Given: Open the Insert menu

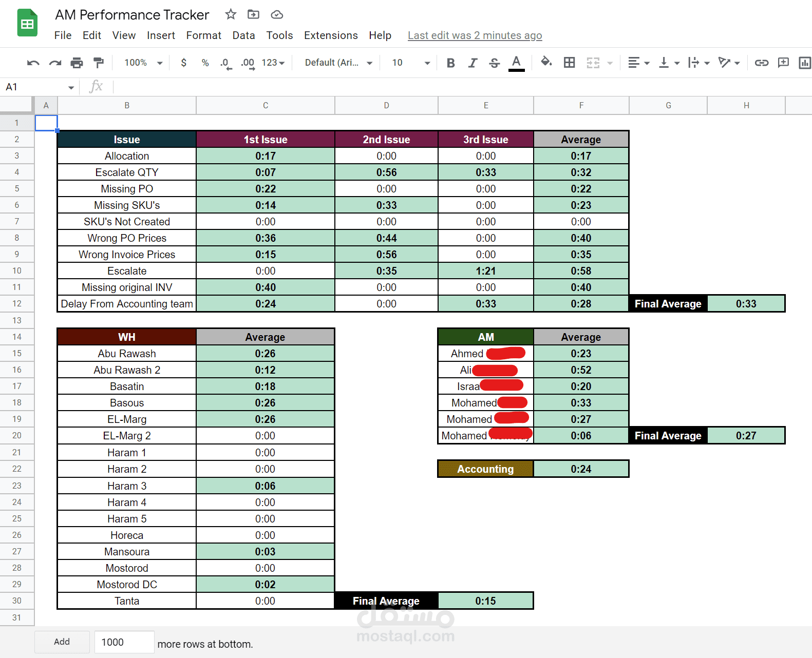Looking at the screenshot, I should tap(161, 35).
